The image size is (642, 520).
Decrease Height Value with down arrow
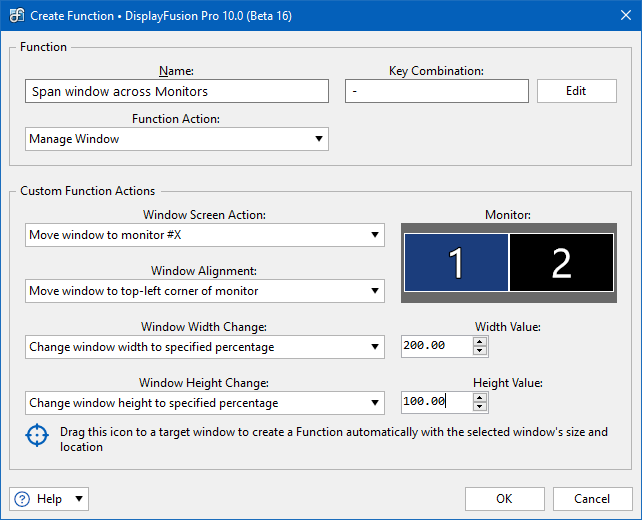(x=479, y=407)
